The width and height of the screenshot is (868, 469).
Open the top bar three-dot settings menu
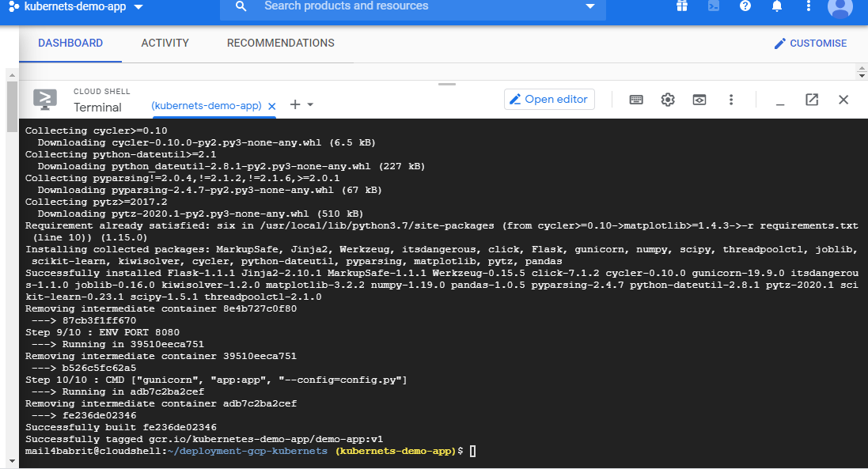[x=808, y=6]
